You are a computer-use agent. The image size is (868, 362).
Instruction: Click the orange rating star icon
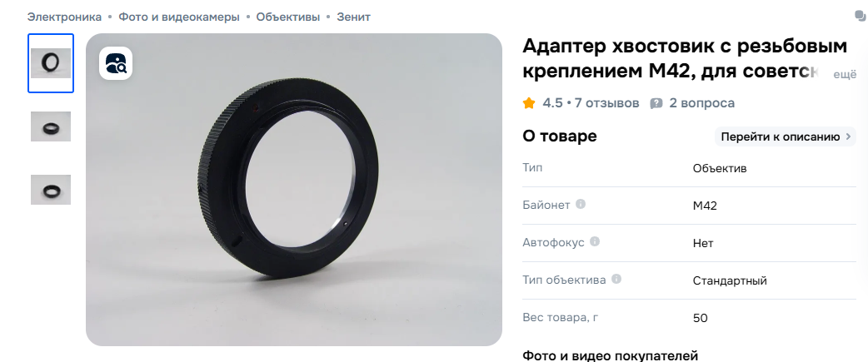point(529,103)
